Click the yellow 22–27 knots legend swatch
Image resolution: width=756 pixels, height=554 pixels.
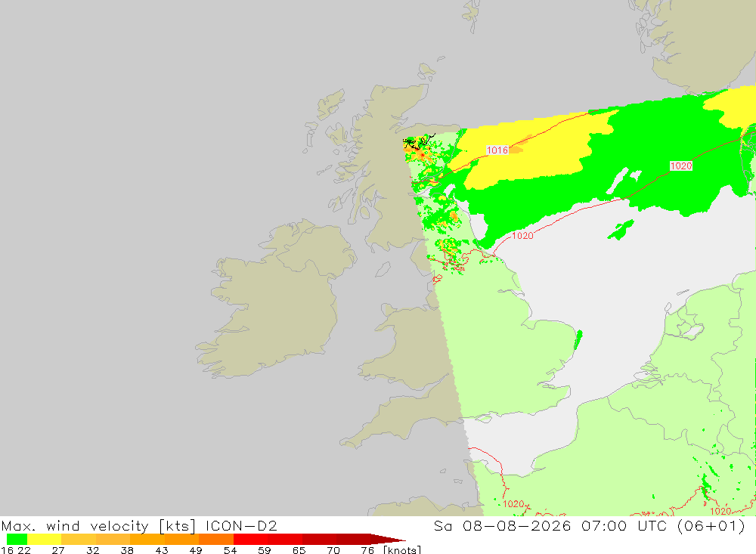45,539
